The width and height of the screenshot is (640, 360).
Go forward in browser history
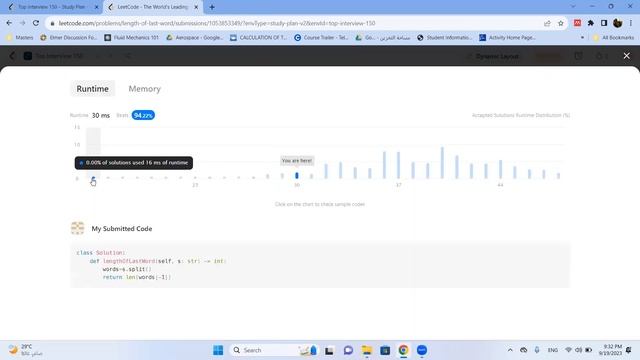pos(22,23)
